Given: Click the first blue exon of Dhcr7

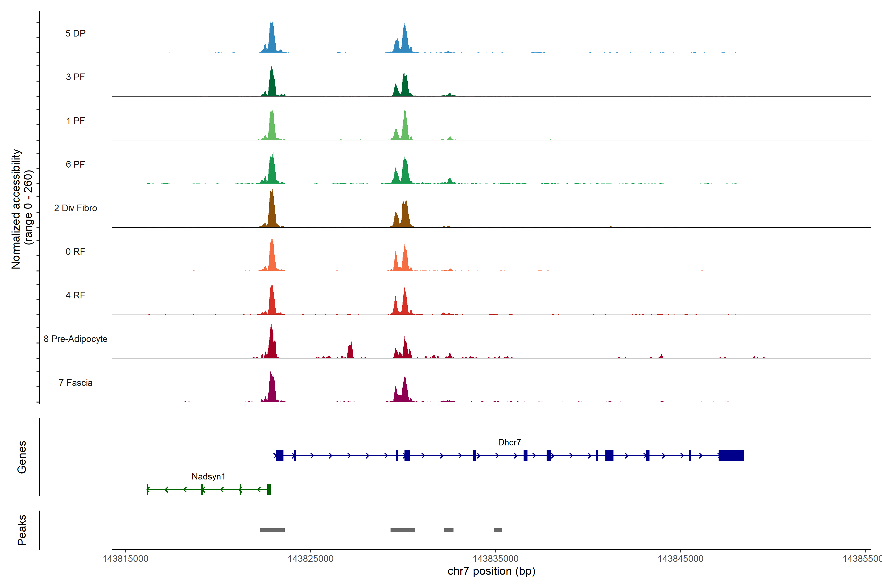Looking at the screenshot, I should tap(280, 455).
